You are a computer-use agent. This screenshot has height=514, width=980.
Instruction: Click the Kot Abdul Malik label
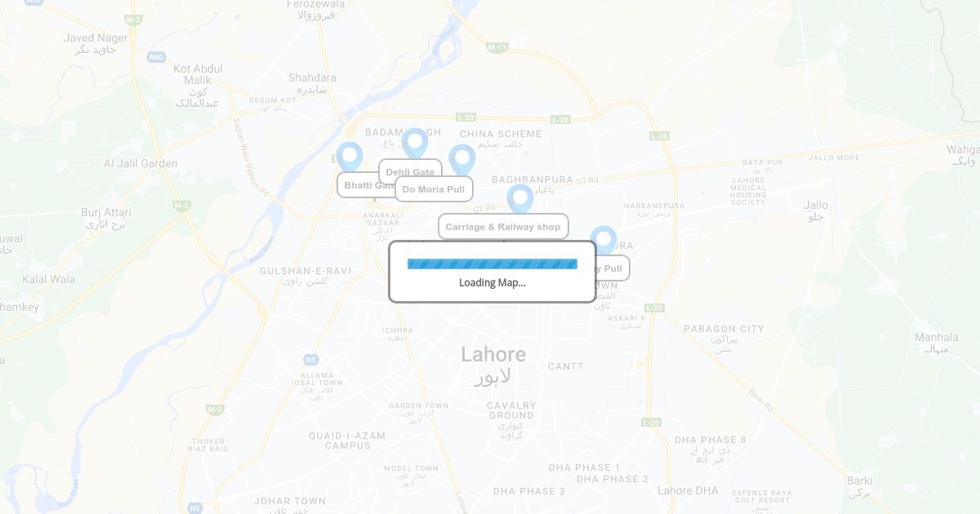click(x=198, y=74)
